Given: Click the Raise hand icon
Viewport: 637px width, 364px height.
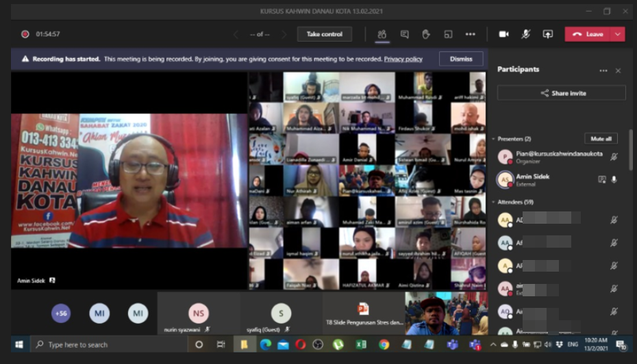Looking at the screenshot, I should [x=426, y=34].
